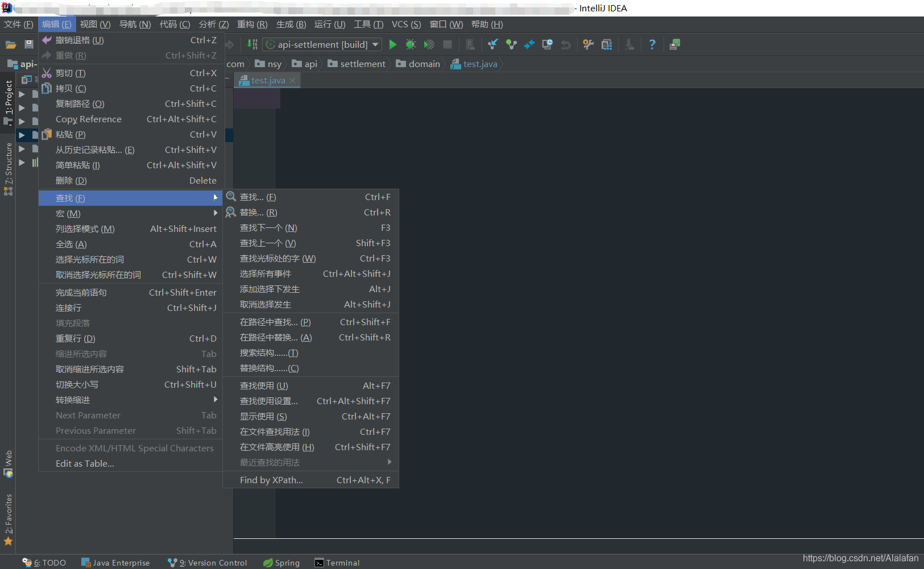
Task: Choose 查找... (F) find entry
Action: pyautogui.click(x=310, y=197)
